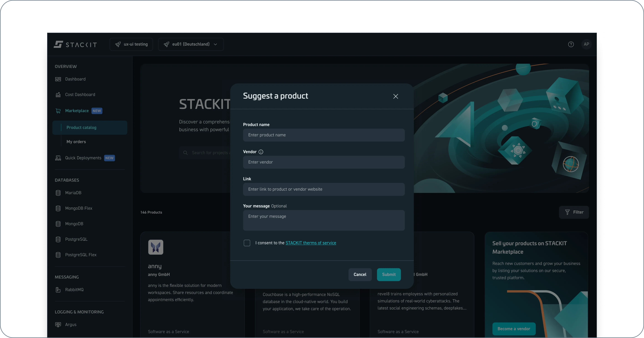Open the ux-ui testing project selector
Viewport: 644px width, 338px height.
[x=131, y=44]
